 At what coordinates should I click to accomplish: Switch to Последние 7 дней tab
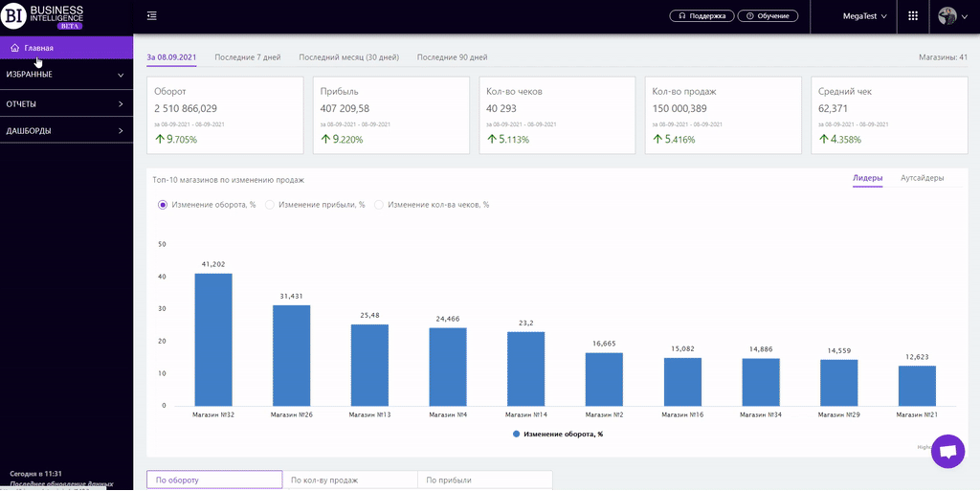248,57
